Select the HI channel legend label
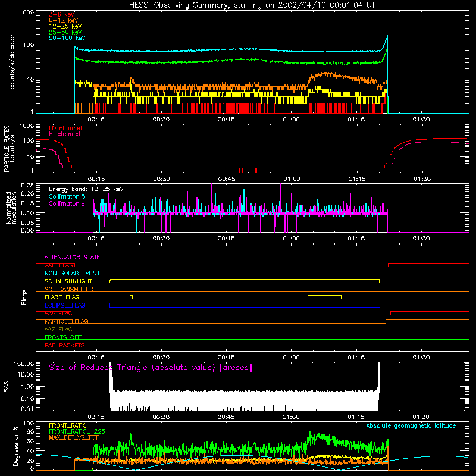The image size is (476, 476). click(65, 134)
